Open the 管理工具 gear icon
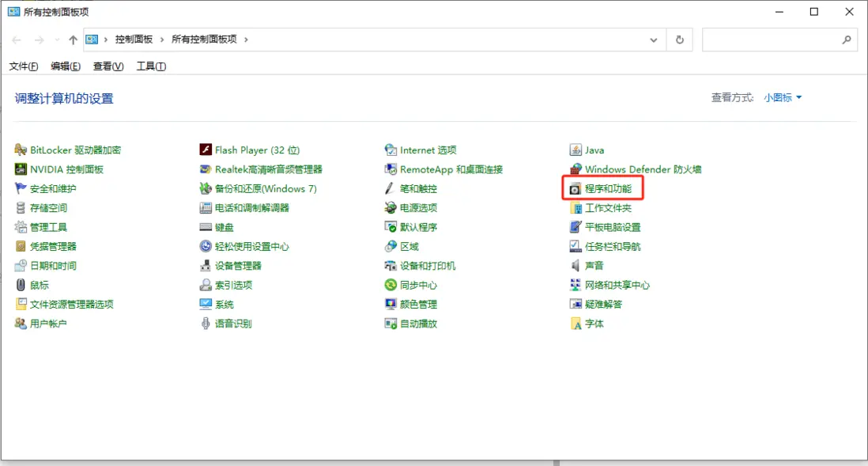Image resolution: width=868 pixels, height=466 pixels. pyautogui.click(x=21, y=227)
